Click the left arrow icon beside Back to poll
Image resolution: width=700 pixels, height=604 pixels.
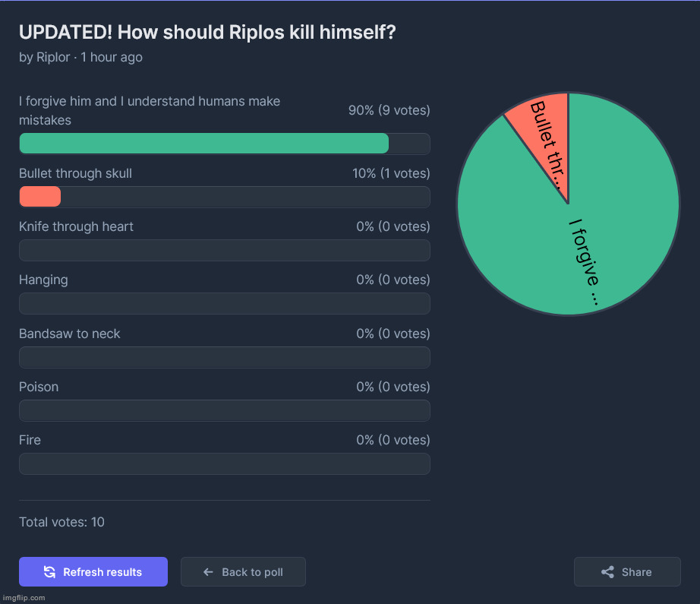208,572
